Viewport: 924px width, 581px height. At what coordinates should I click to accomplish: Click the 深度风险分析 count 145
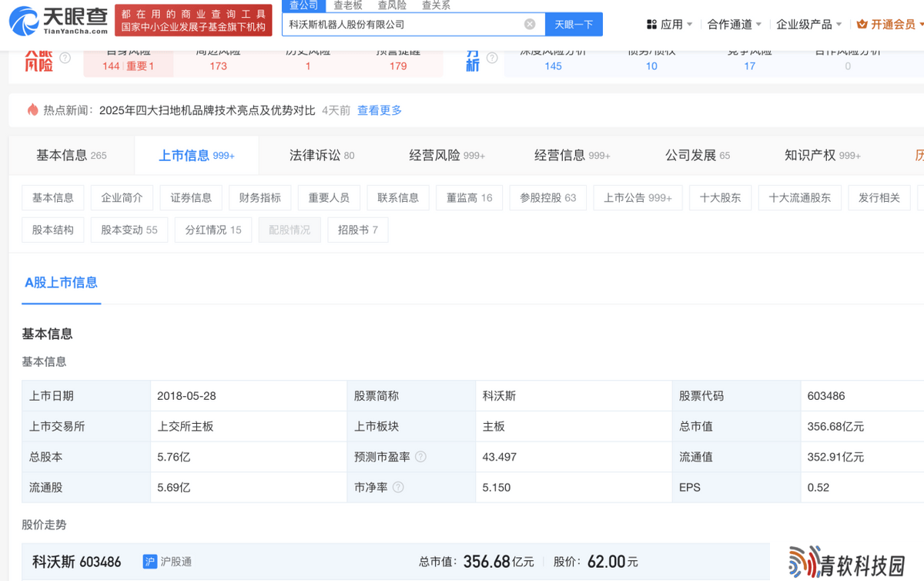(x=553, y=66)
